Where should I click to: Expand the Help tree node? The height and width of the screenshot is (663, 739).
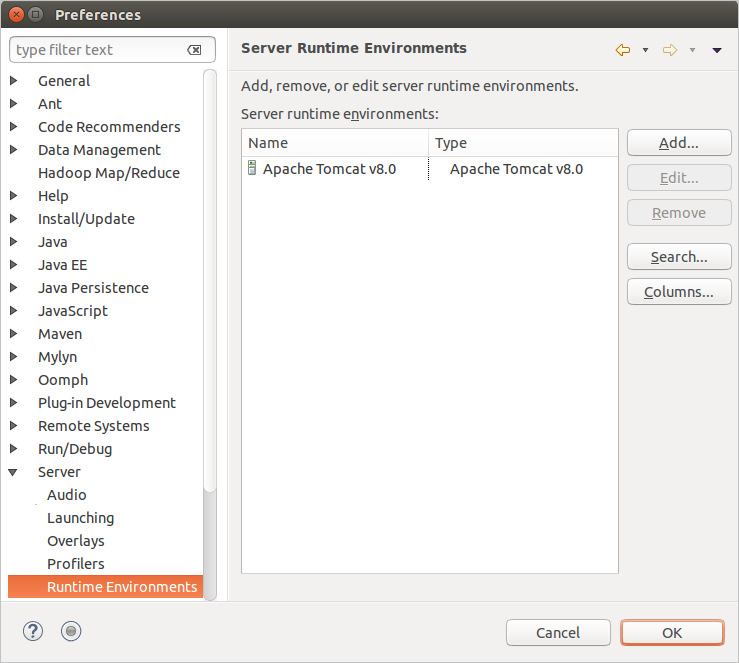point(14,196)
